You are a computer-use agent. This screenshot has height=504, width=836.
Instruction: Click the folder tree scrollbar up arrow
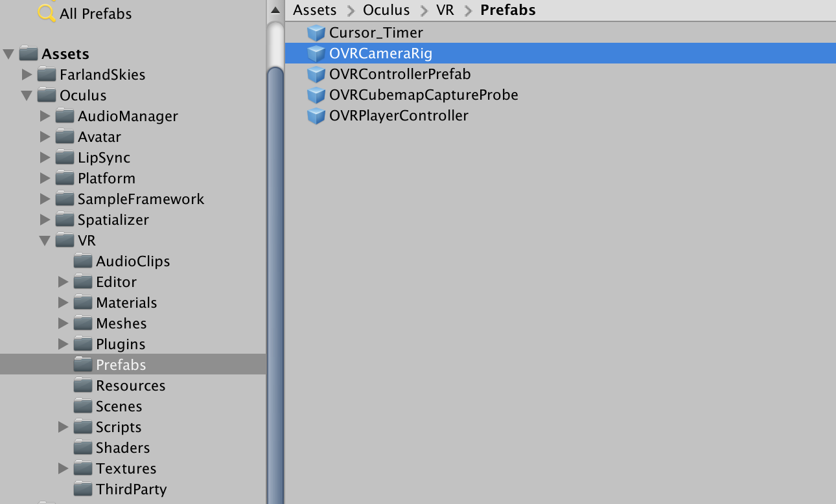tap(275, 10)
